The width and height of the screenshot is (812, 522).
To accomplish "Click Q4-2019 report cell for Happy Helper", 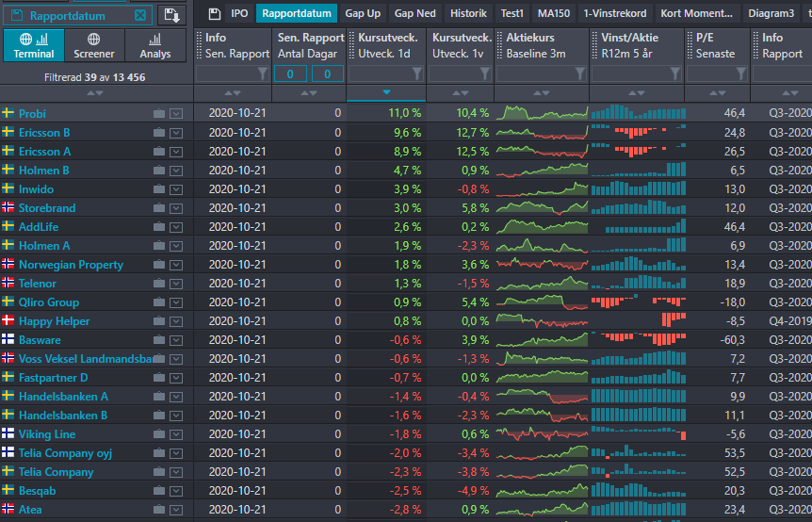I will tap(789, 321).
